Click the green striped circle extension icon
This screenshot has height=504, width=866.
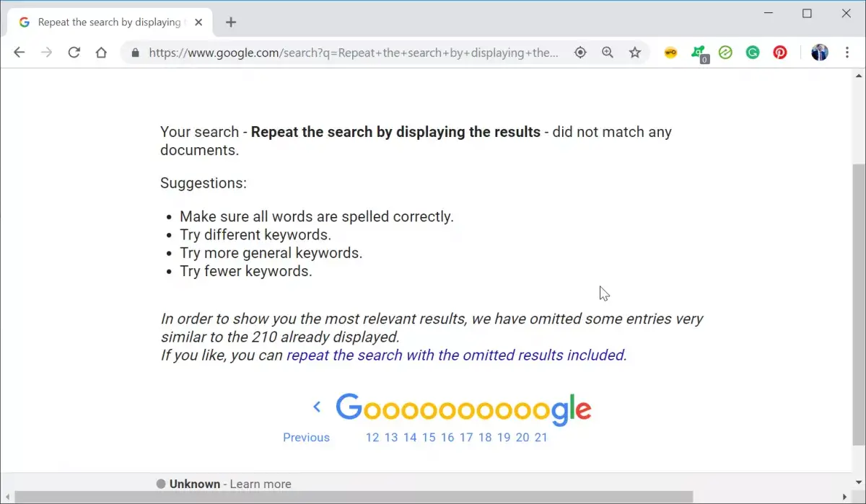[x=726, y=53]
